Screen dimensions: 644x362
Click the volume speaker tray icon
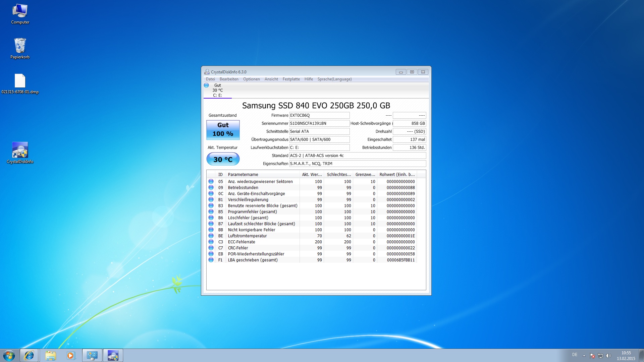(608, 356)
